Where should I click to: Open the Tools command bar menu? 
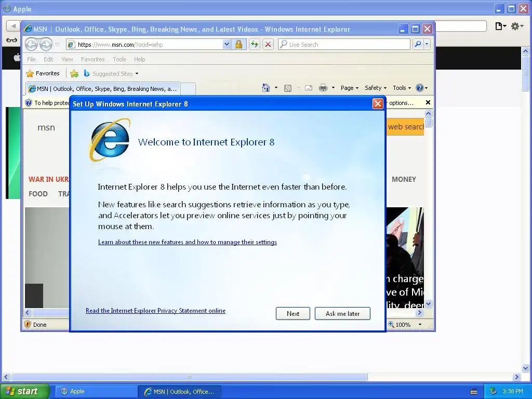click(402, 88)
